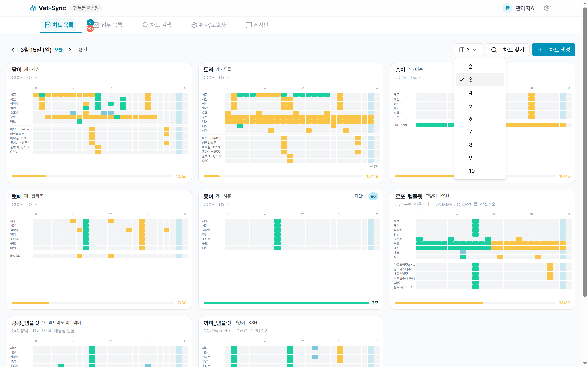Click the 관리자A user avatar icon
The image size is (588, 367).
click(x=507, y=8)
